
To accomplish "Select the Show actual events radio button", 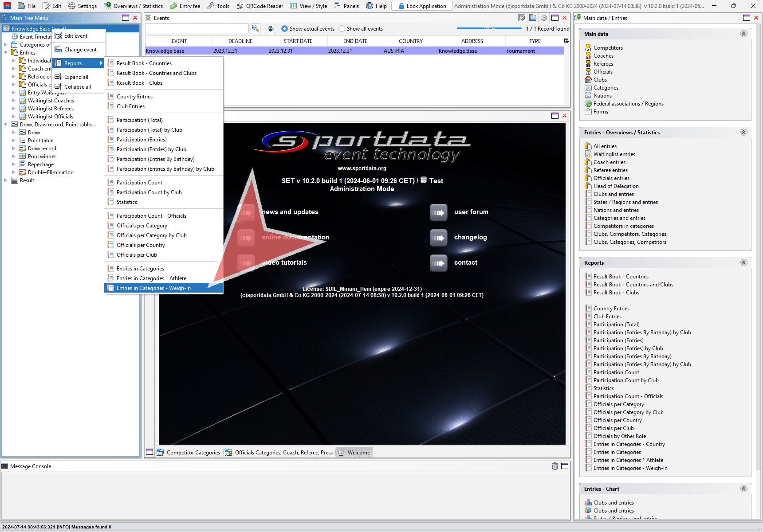I will (285, 29).
